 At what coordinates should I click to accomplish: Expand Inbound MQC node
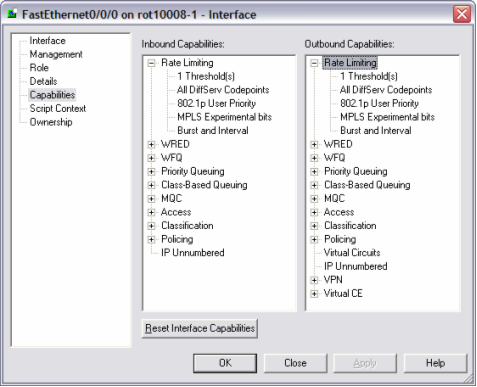[151, 199]
